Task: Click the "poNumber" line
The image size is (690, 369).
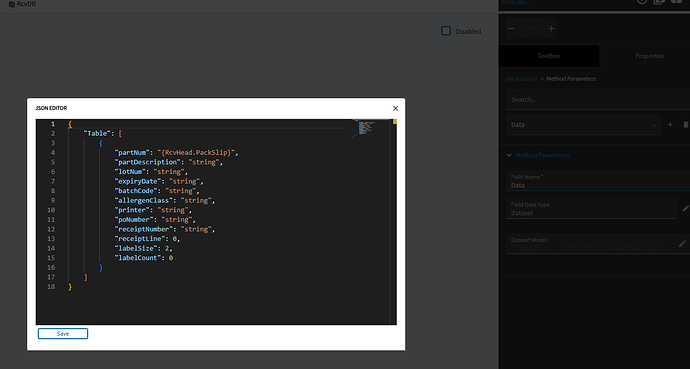Action: pyautogui.click(x=155, y=219)
